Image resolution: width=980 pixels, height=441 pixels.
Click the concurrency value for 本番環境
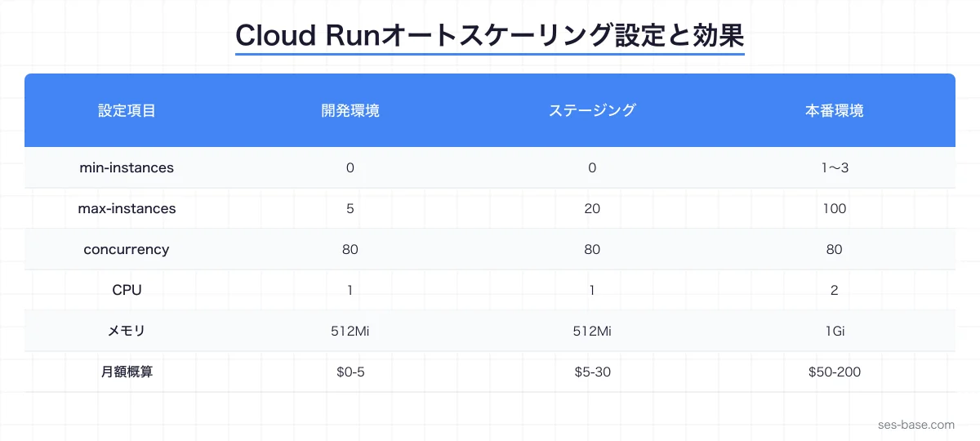(x=834, y=249)
